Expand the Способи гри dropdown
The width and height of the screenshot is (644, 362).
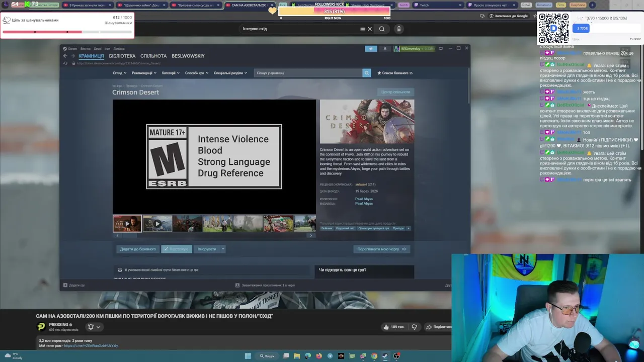196,73
